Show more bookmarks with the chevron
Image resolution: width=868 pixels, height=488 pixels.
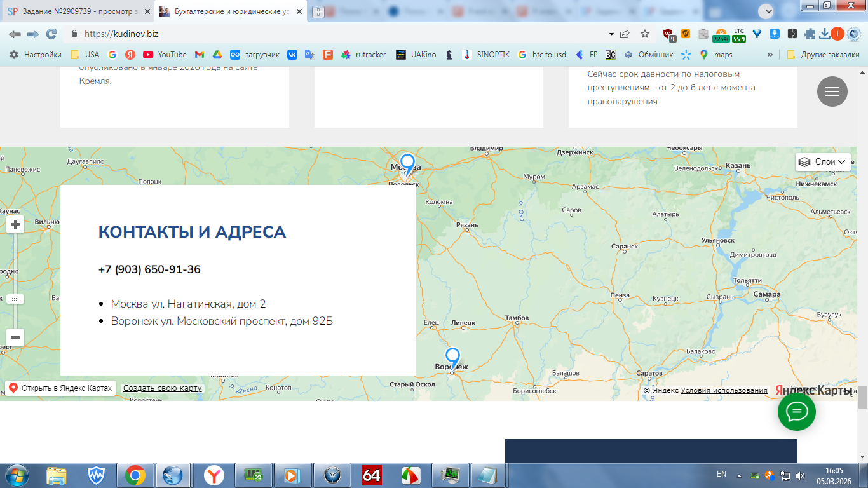771,55
